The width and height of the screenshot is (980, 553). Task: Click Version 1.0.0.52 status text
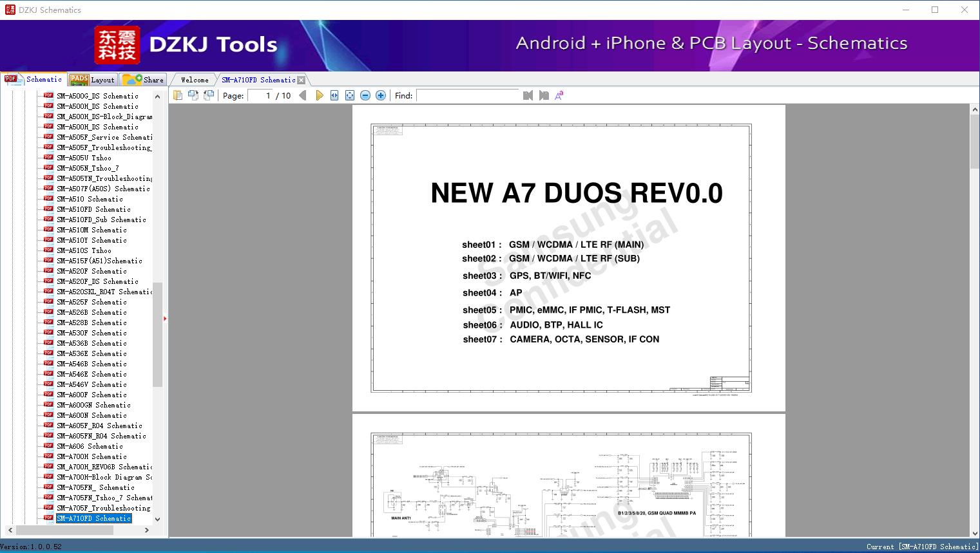tap(31, 547)
